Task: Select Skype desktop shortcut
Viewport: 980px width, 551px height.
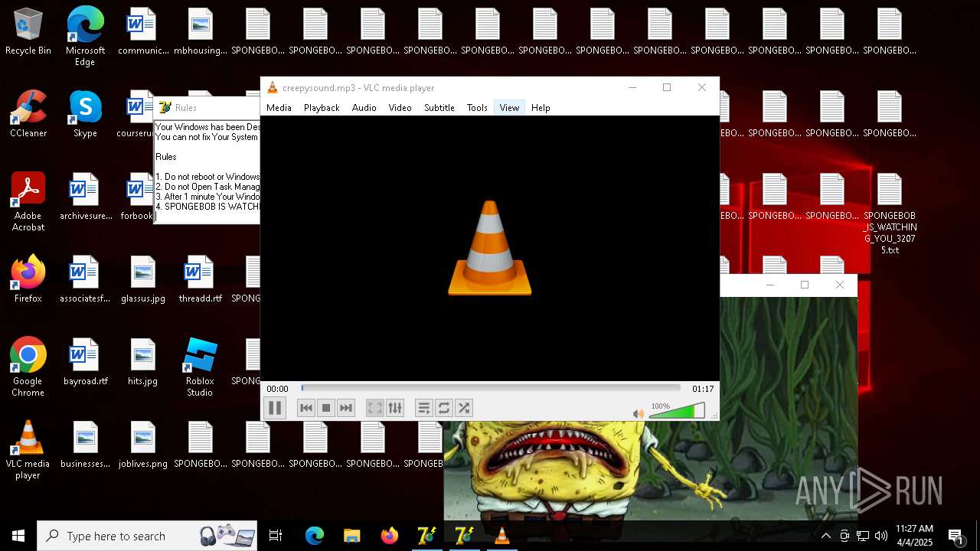Action: tap(85, 115)
